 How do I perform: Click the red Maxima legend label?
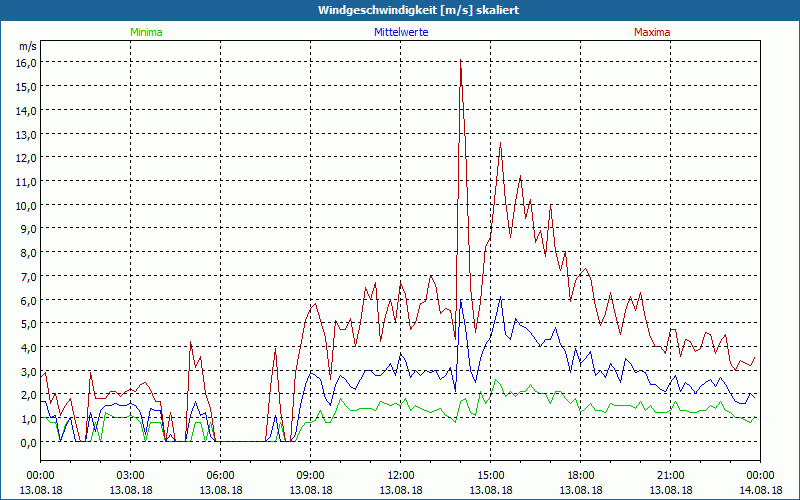point(652,32)
